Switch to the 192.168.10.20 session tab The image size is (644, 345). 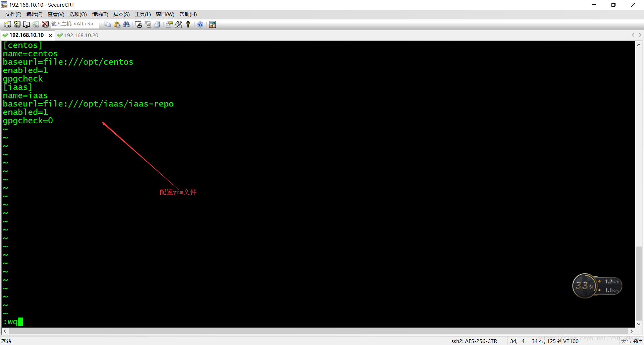pyautogui.click(x=78, y=35)
